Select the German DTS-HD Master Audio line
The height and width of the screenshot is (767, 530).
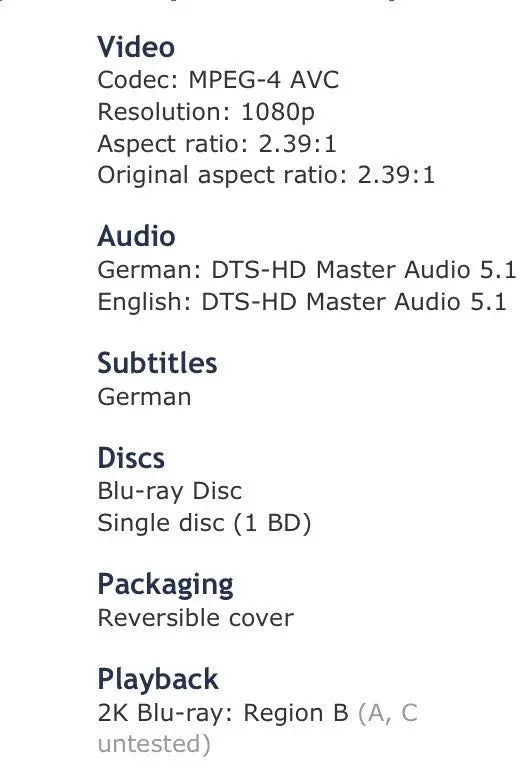point(307,270)
